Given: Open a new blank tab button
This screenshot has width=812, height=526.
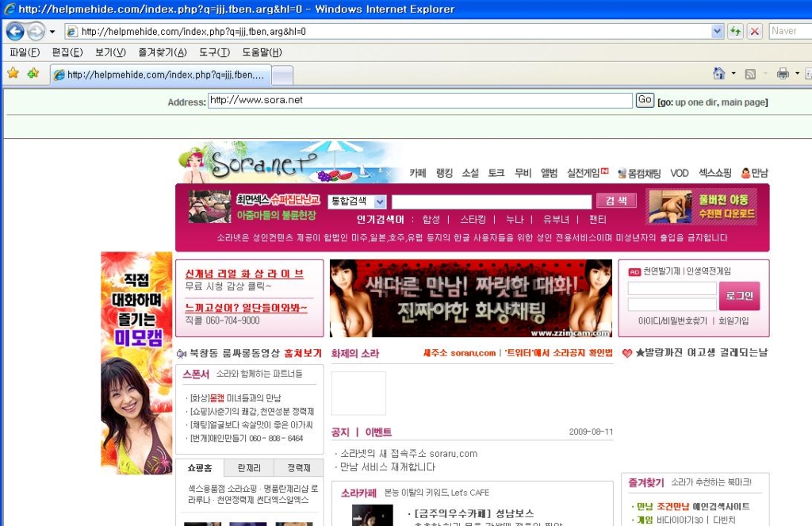Looking at the screenshot, I should coord(282,75).
